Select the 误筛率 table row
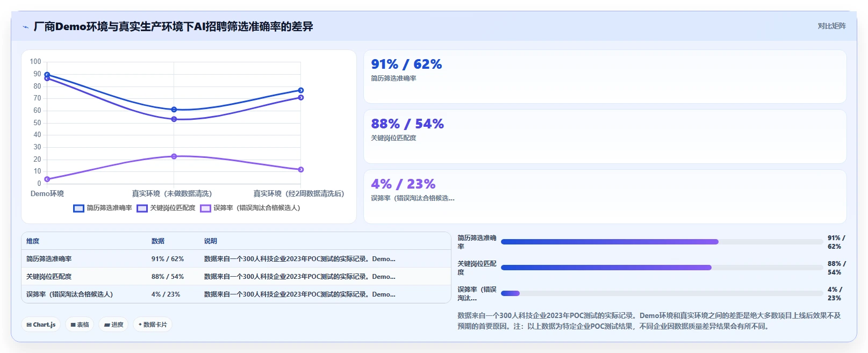 click(236, 294)
